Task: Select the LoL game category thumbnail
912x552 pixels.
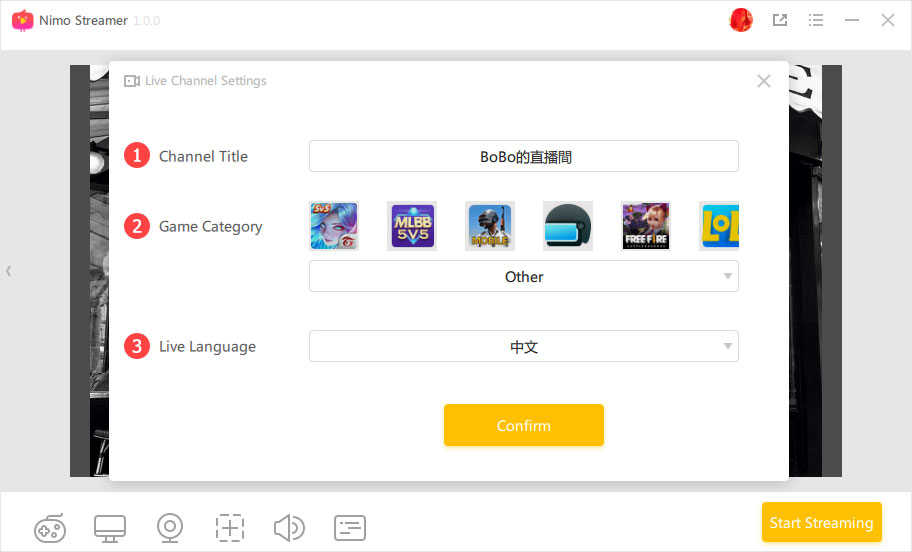Action: (719, 226)
